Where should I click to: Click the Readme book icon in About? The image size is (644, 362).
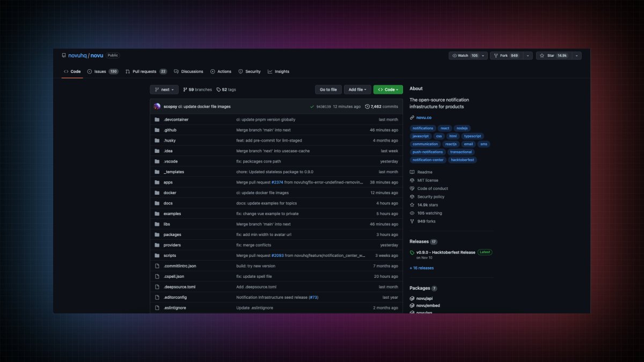tap(412, 172)
